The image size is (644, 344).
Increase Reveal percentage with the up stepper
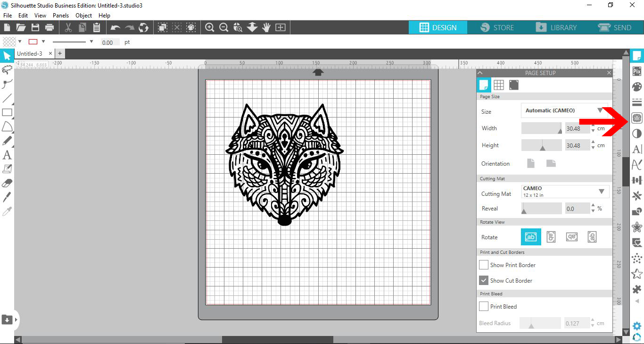[x=593, y=205]
